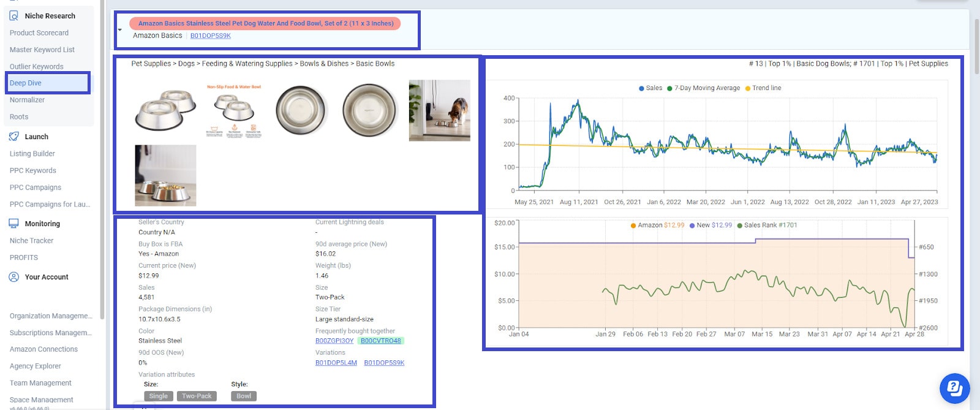
Task: Open the help chat bubble button
Action: tap(954, 389)
